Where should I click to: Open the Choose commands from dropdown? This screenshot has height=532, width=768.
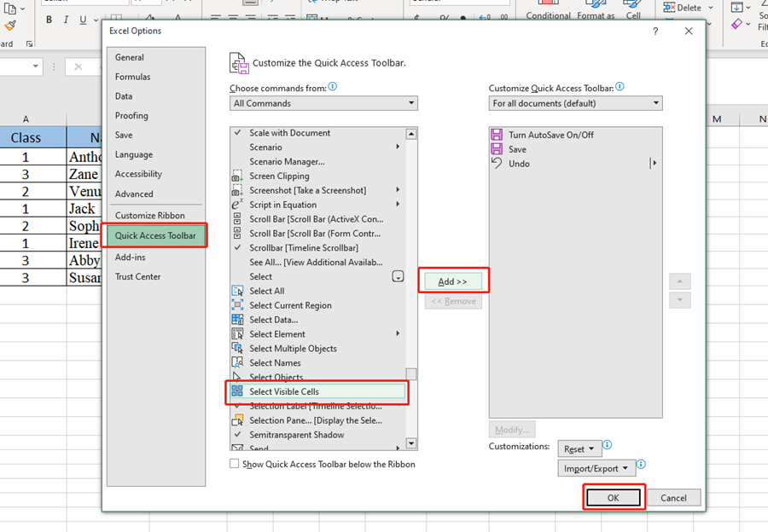[x=323, y=103]
